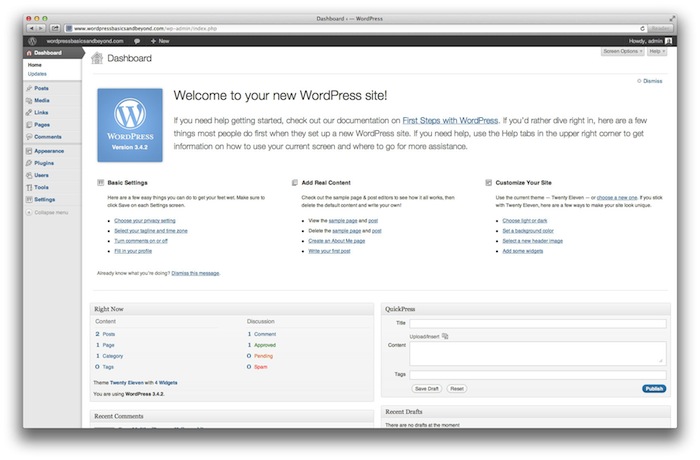This screenshot has height=460, width=700.
Task: Open the comments bubble icon in admin bar
Action: (x=137, y=41)
